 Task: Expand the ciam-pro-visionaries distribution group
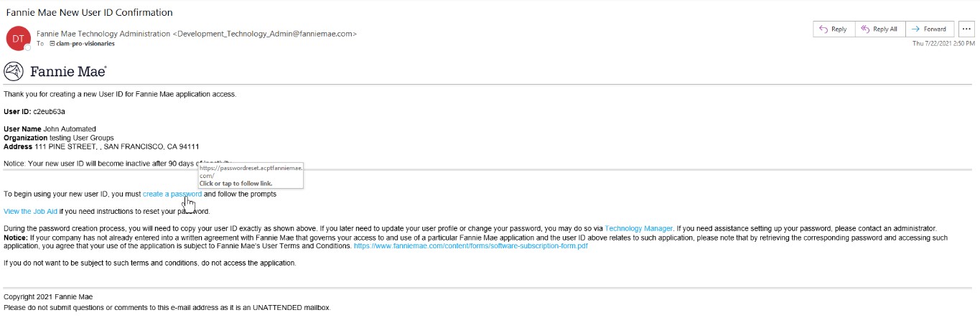(52, 44)
